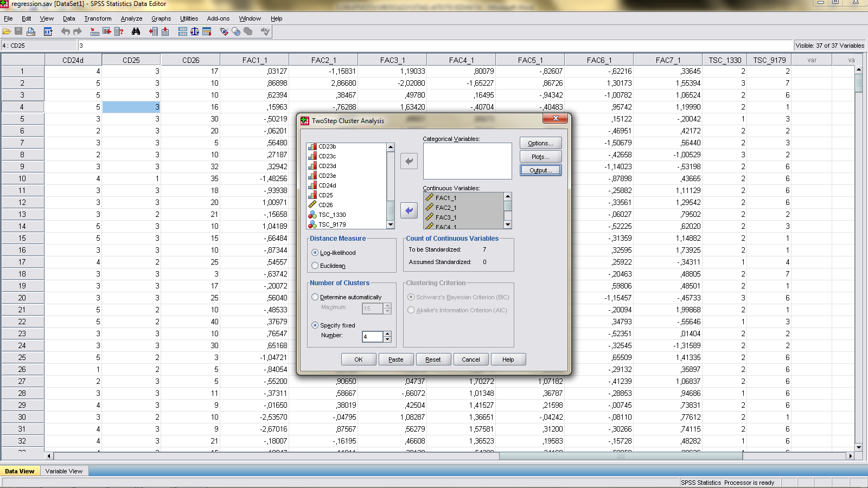Viewport: 868px width, 488px height.
Task: Click the Cancel button in the dialog
Action: tap(471, 359)
